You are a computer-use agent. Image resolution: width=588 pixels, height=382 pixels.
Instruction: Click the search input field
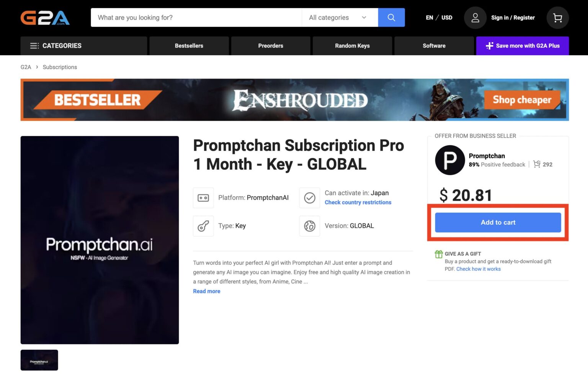click(x=196, y=18)
